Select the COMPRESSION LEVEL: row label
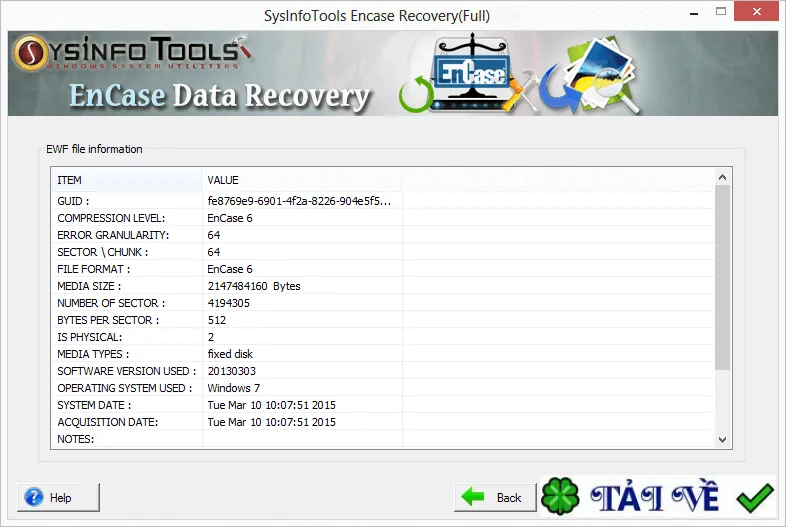786x527 pixels. [x=111, y=218]
